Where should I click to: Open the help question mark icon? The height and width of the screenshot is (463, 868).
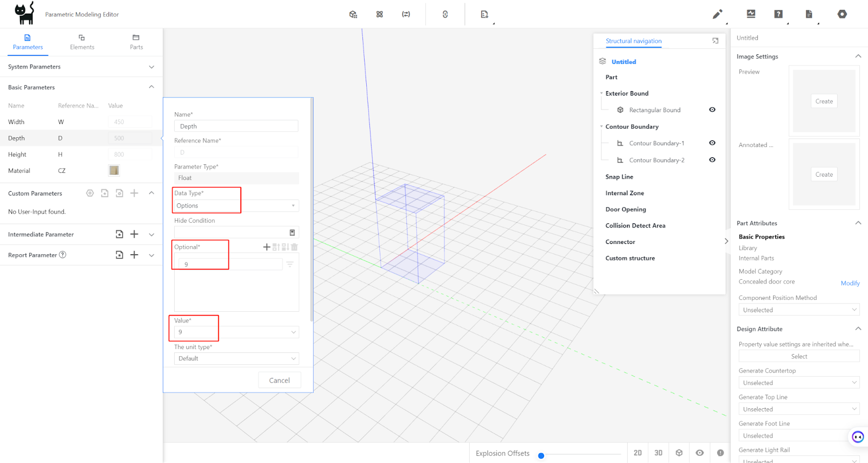coord(778,14)
